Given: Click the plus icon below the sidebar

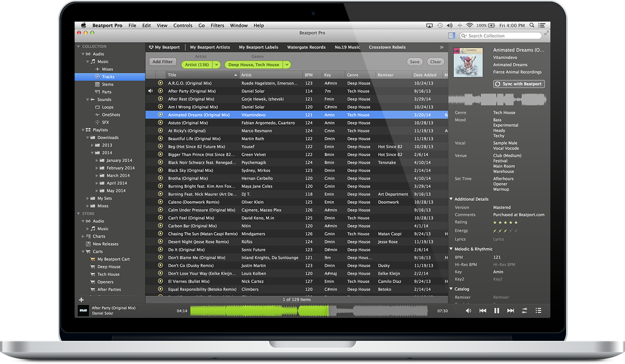Looking at the screenshot, I should [81, 300].
